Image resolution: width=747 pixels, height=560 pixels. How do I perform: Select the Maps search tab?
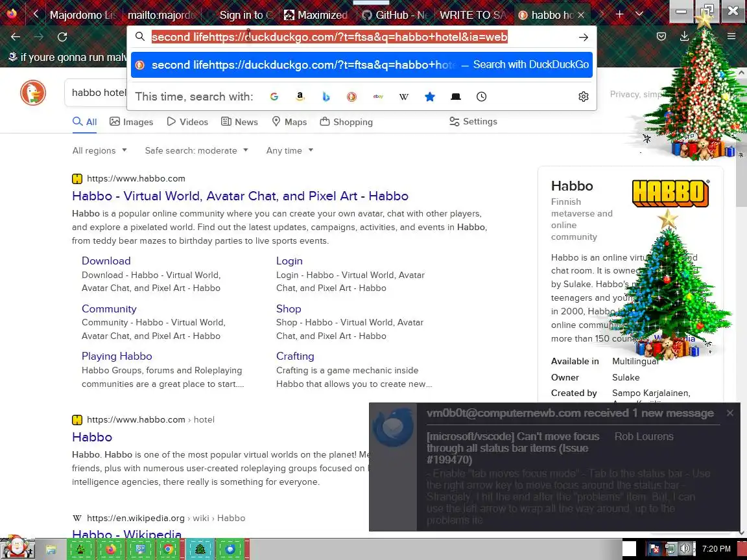coord(289,122)
